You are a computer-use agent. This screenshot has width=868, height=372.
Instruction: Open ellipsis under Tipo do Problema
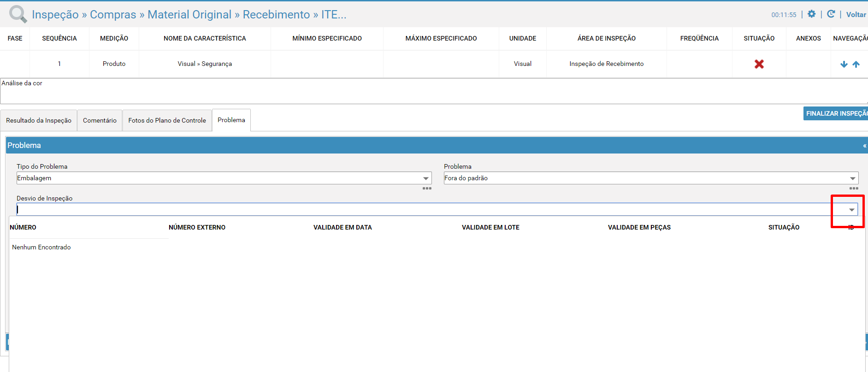[427, 188]
